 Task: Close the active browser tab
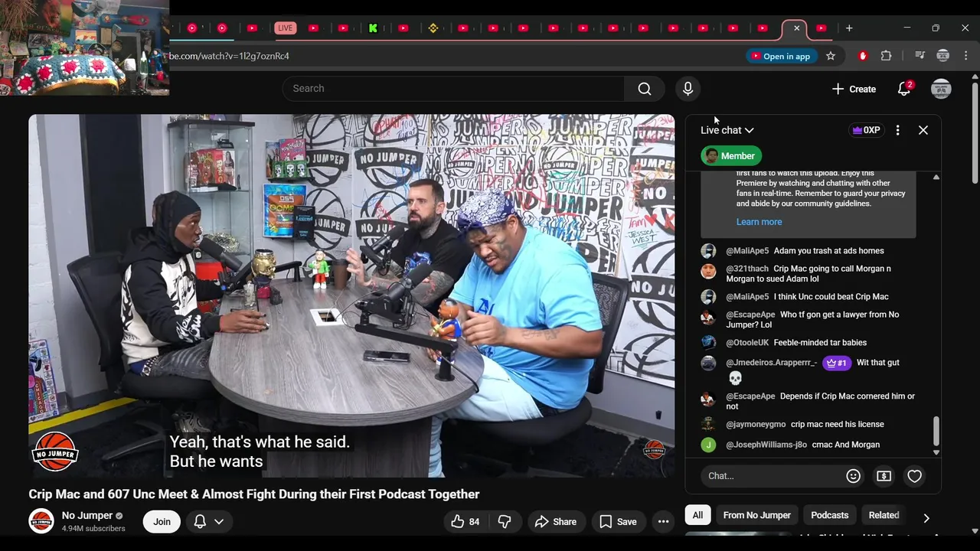[x=796, y=28]
